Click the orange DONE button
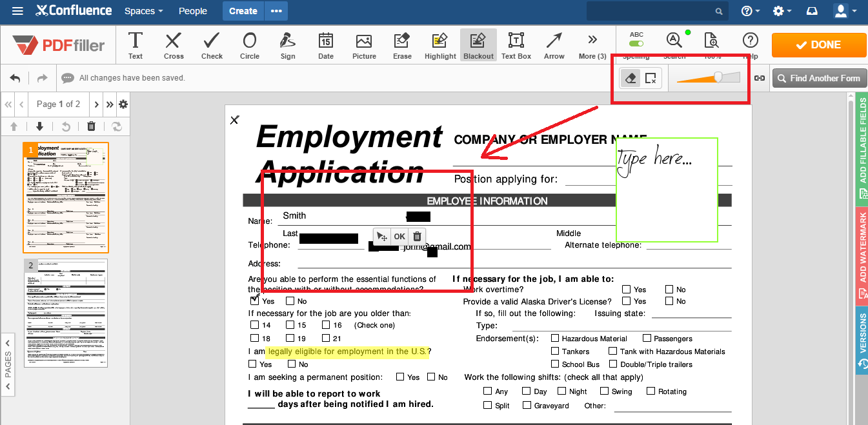Screen dimensions: 868x425 [818, 45]
